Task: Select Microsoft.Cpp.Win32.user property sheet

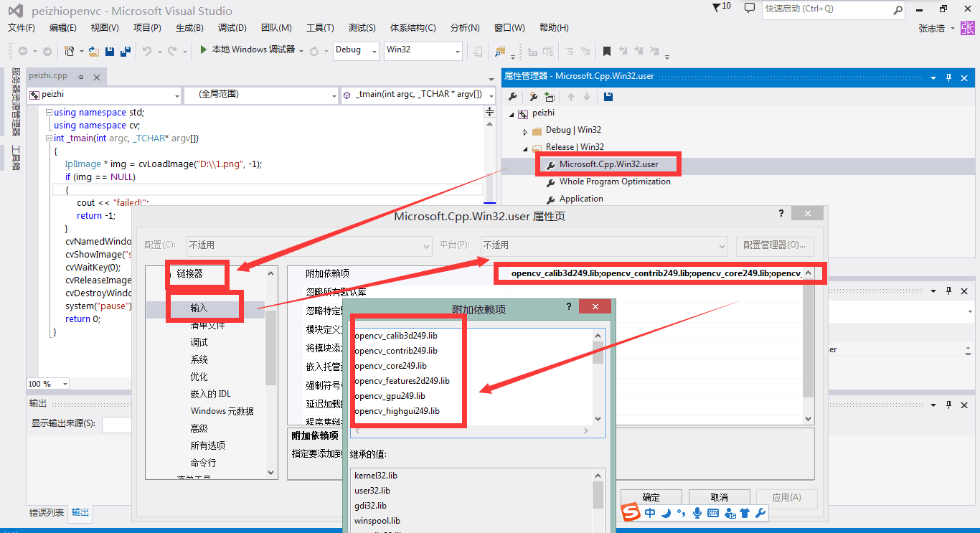Action: click(608, 164)
